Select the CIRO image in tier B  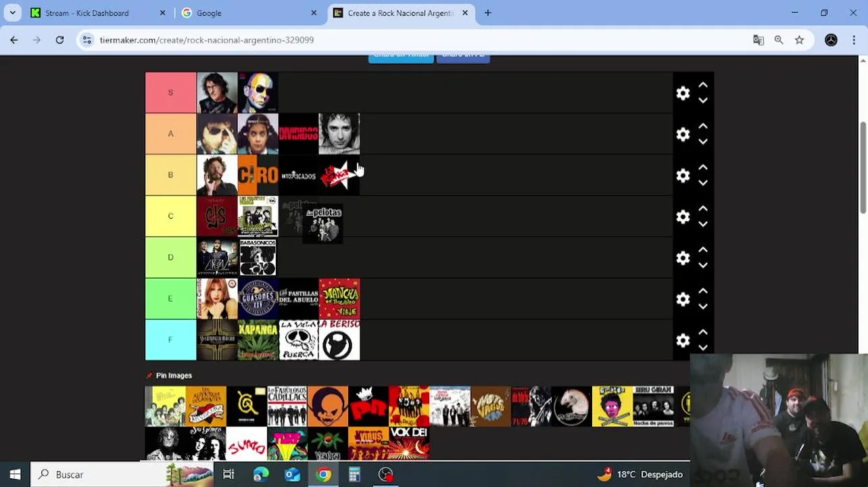pyautogui.click(x=258, y=175)
